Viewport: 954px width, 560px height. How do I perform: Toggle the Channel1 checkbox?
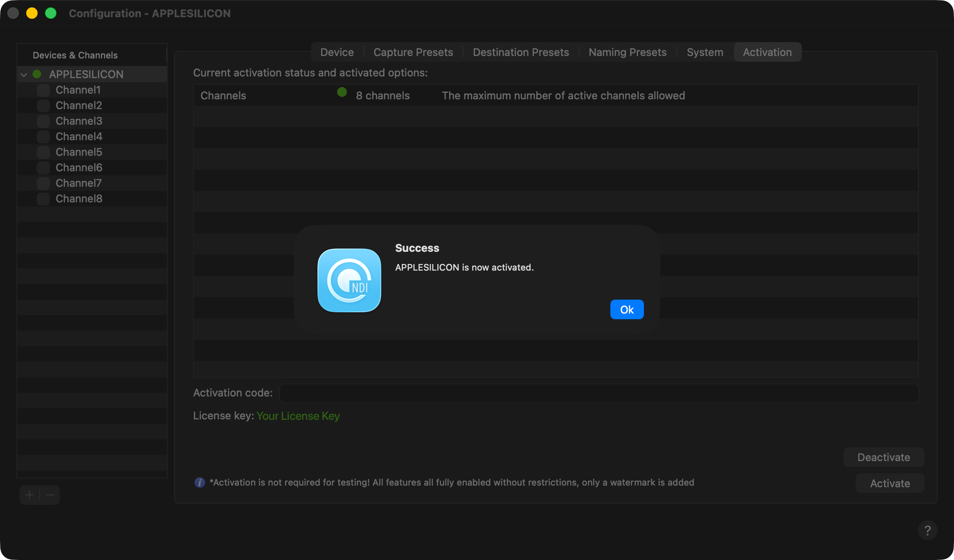43,90
